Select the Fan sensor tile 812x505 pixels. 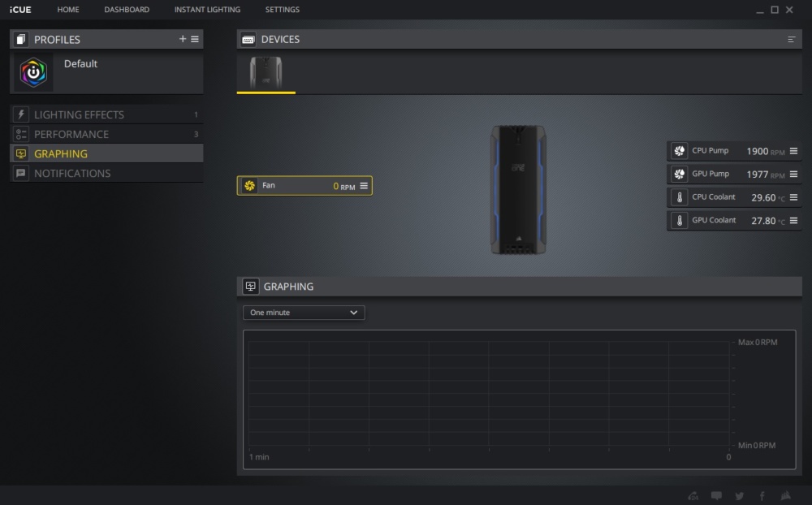304,185
